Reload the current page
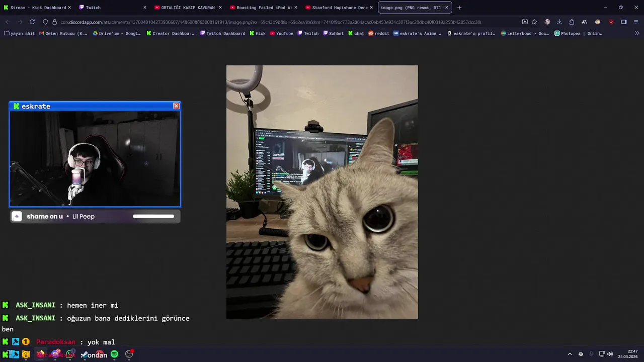The height and width of the screenshot is (362, 644). click(32, 22)
